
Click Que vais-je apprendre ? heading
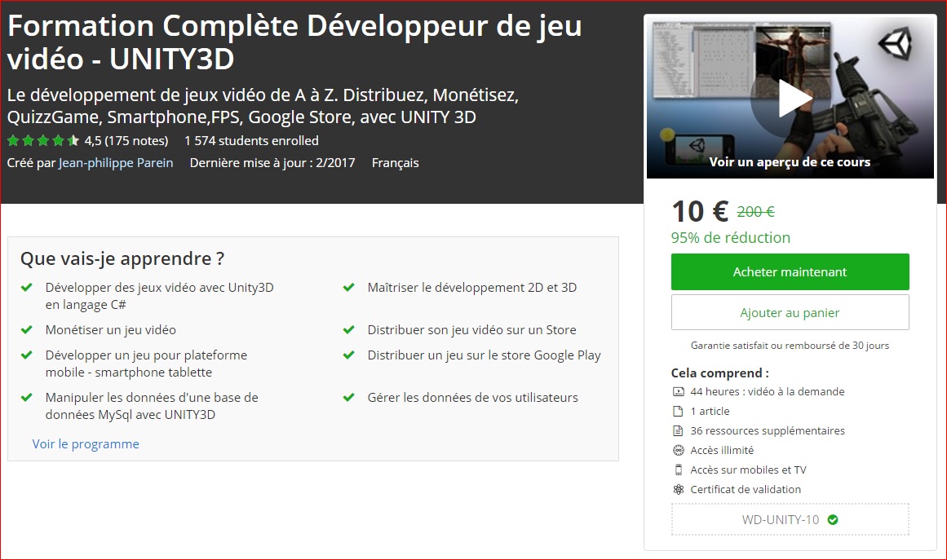122,258
